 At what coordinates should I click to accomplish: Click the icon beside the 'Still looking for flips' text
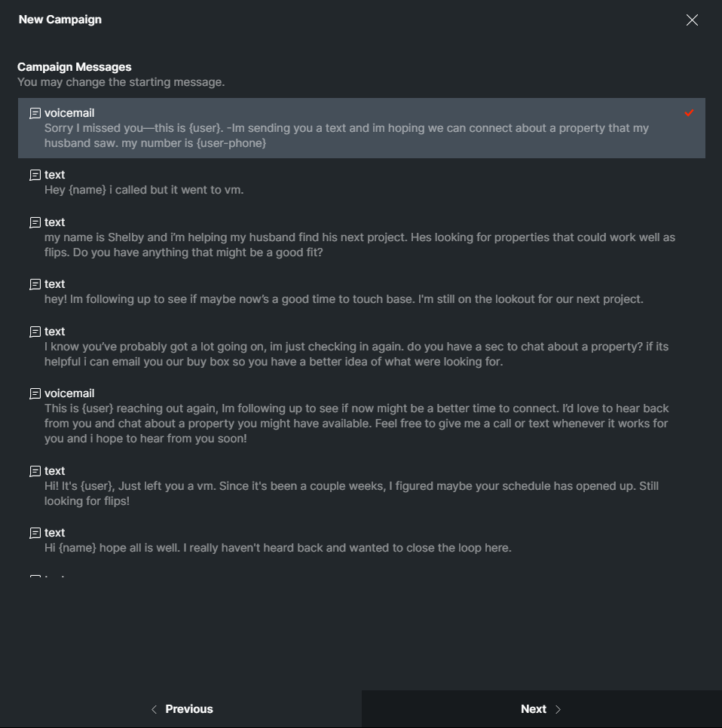(x=34, y=470)
